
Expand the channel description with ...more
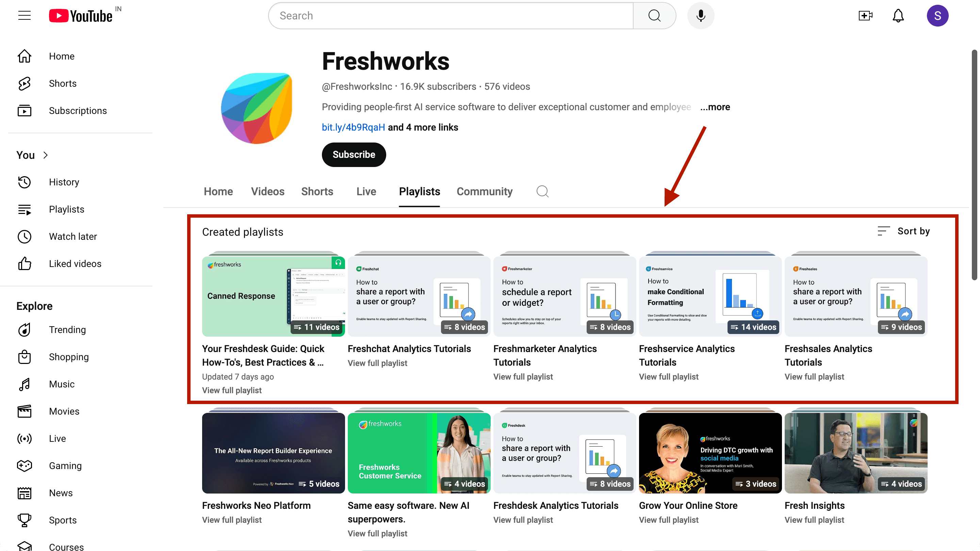click(715, 107)
